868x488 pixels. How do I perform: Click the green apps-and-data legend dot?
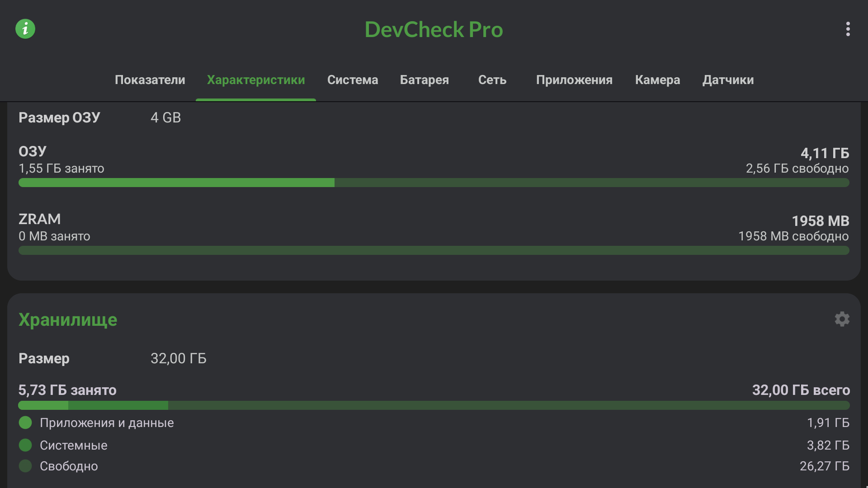point(25,422)
